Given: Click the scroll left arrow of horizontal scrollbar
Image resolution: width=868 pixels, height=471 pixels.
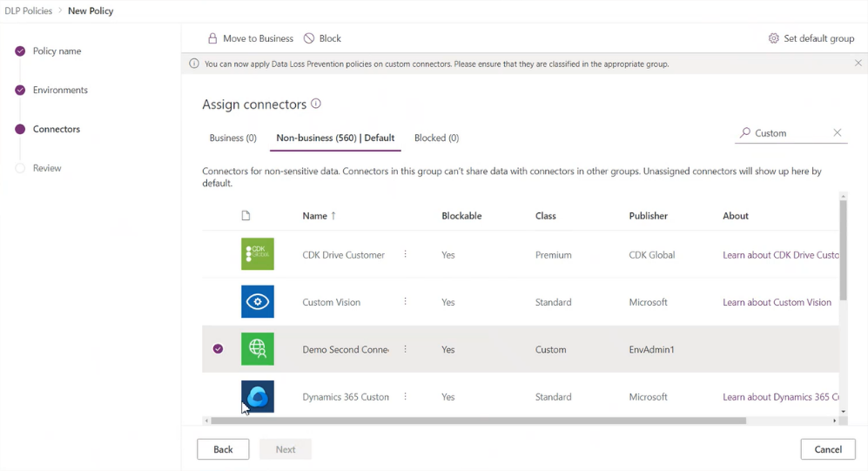Looking at the screenshot, I should pos(206,421).
